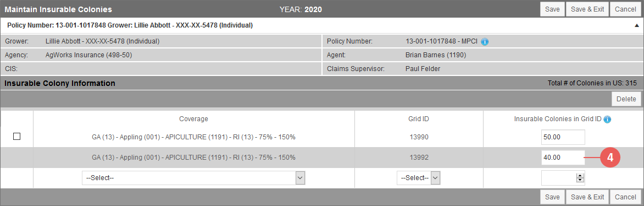
Task: Click info icon beside Insurable Colonies in Grid ID
Action: click(607, 119)
